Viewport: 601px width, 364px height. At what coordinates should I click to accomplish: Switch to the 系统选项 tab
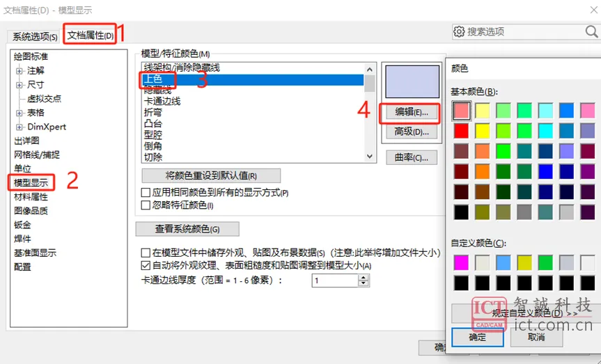point(35,37)
